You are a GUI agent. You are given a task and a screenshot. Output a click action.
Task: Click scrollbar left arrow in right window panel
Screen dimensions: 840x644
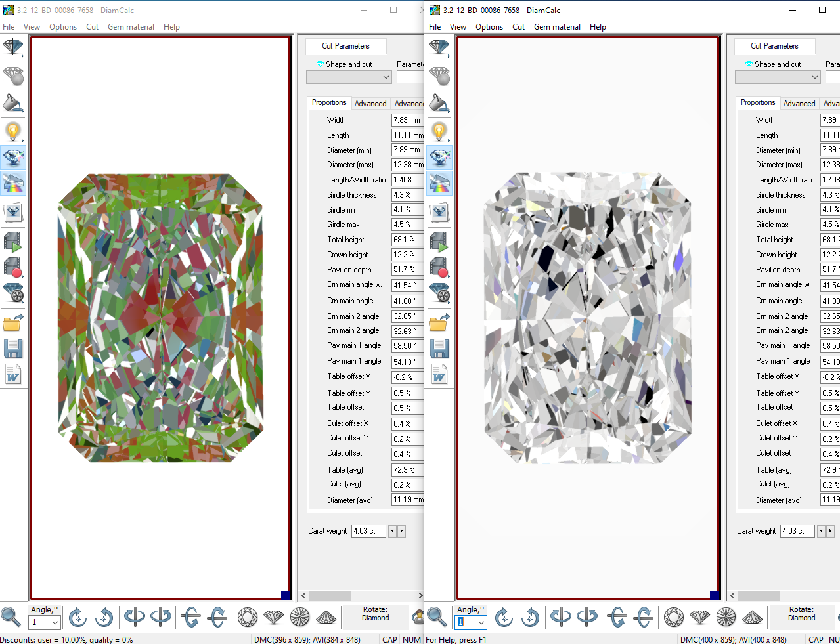(x=732, y=595)
